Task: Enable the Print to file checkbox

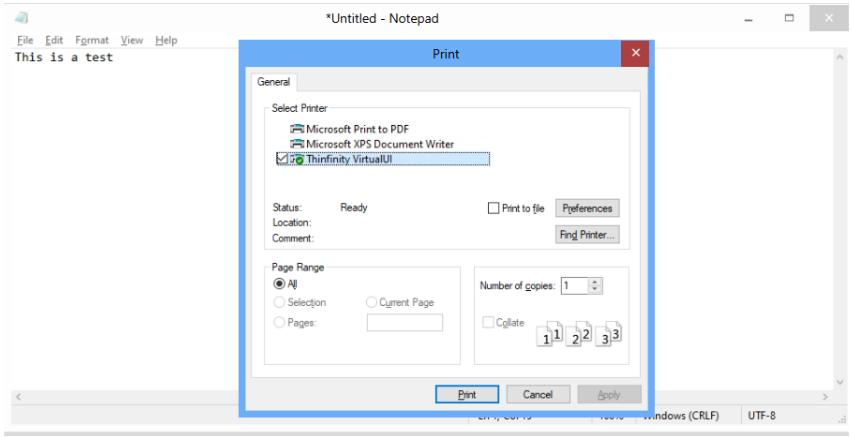Action: coord(493,208)
